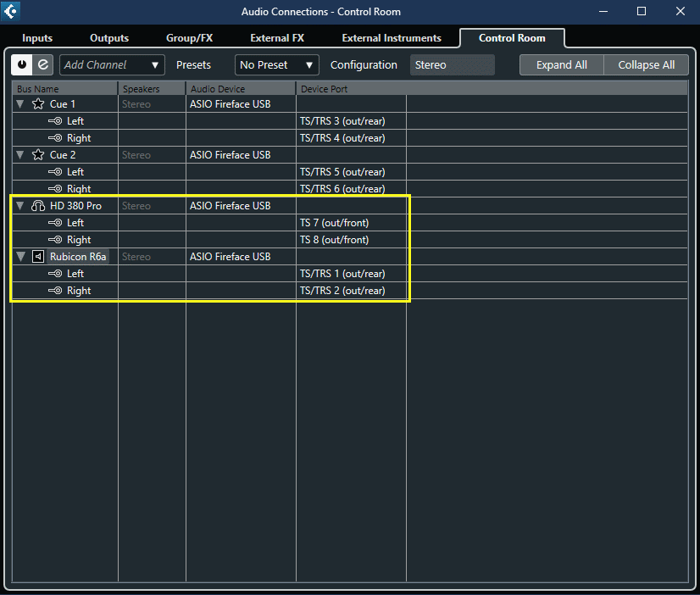Open the No Preset dropdown
700x595 pixels.
pyautogui.click(x=277, y=65)
